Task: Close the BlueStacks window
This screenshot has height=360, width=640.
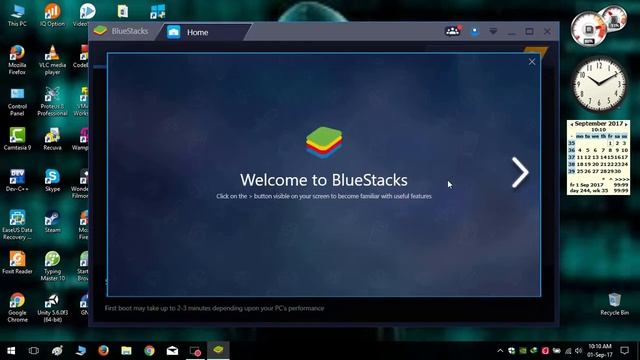Action: click(547, 31)
